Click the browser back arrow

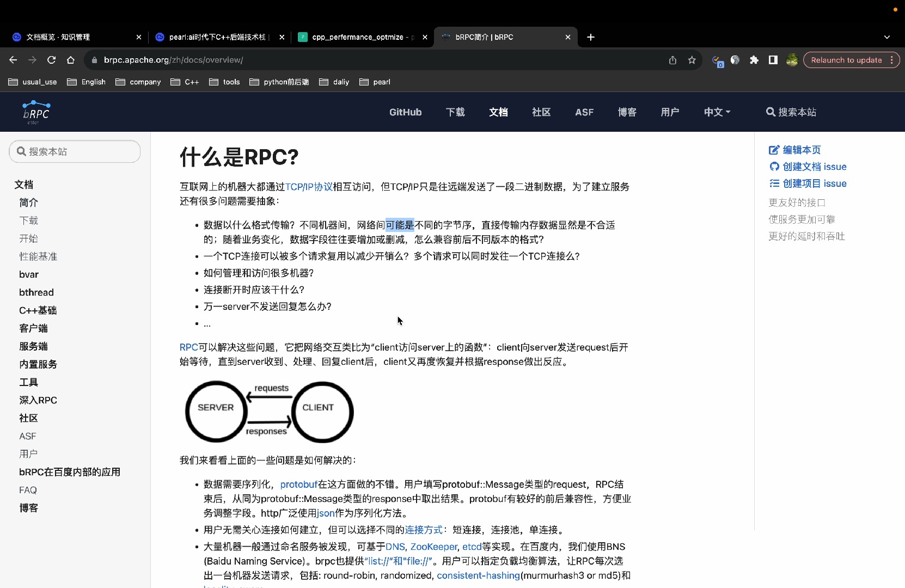pos(13,60)
